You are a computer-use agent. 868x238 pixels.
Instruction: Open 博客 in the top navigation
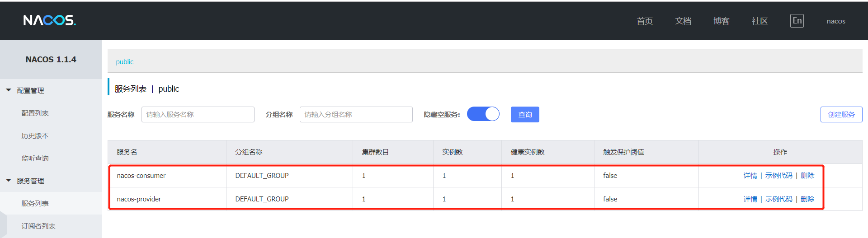722,21
